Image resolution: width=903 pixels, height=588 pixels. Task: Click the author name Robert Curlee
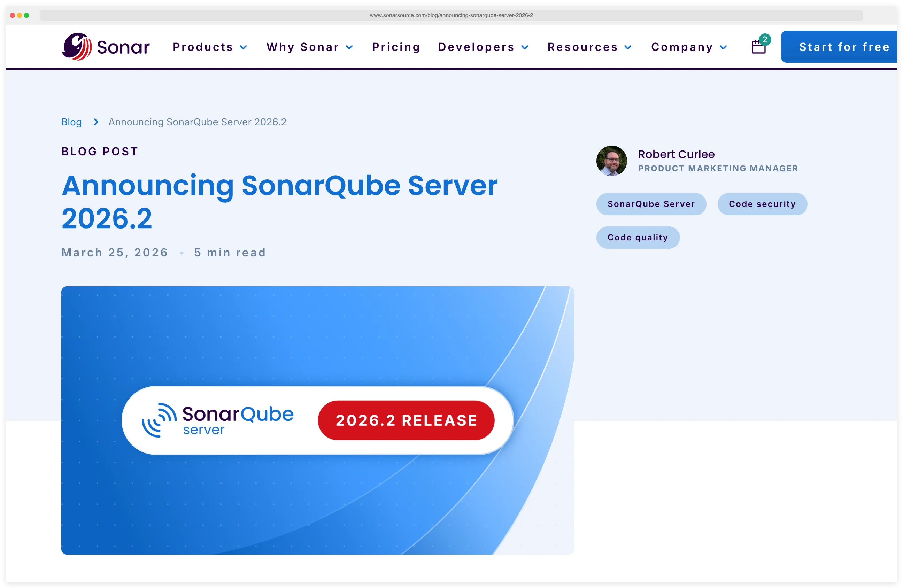[676, 154]
